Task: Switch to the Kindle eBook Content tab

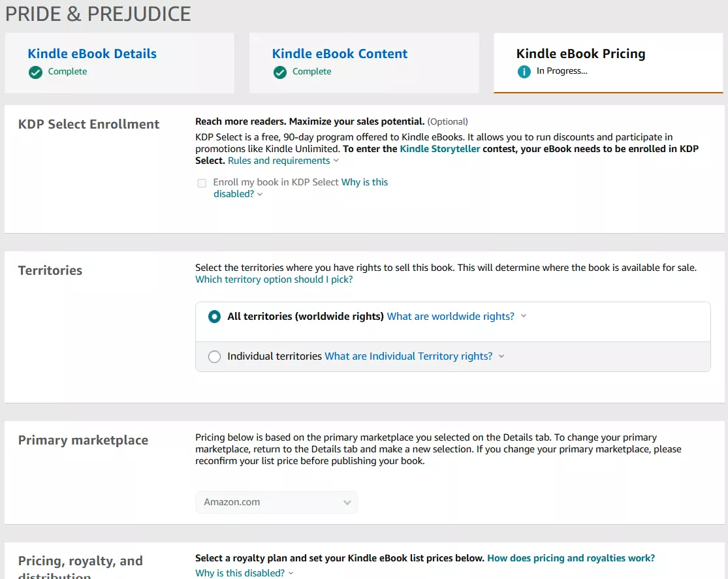Action: [340, 54]
